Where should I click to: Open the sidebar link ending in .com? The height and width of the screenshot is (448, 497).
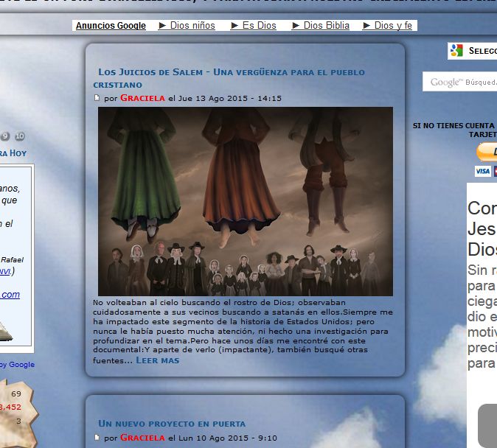click(10, 295)
